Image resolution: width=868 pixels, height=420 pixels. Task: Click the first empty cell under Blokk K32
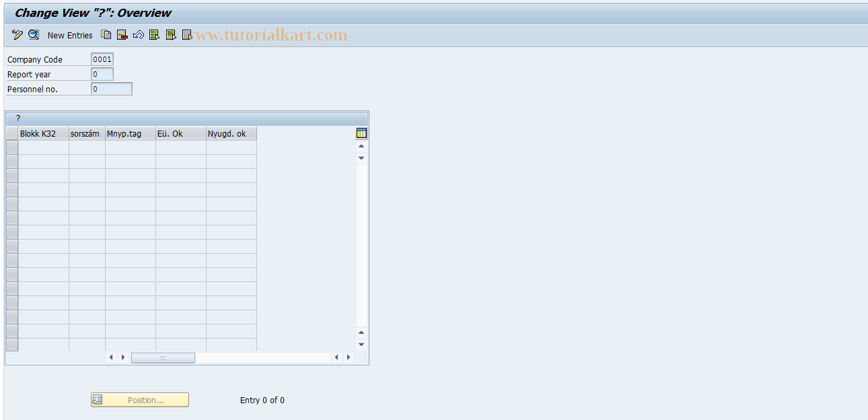(44, 147)
